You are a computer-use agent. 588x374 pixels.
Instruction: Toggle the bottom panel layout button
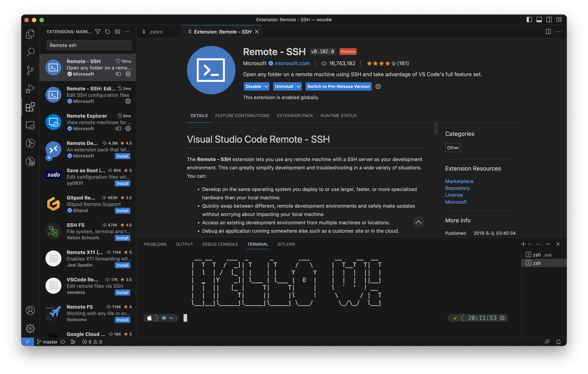[539, 20]
